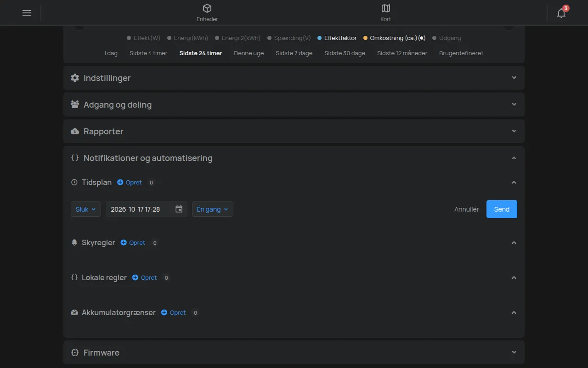Open the Kort map view

point(386,13)
